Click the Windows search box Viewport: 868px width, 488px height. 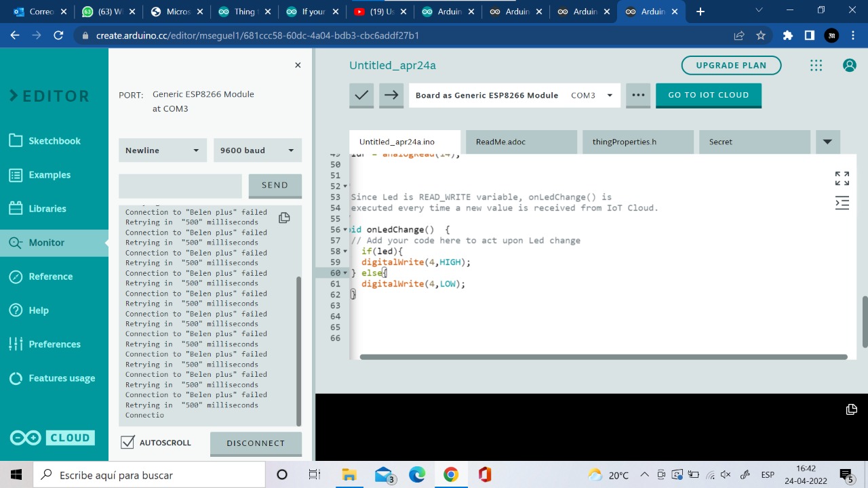click(x=149, y=475)
